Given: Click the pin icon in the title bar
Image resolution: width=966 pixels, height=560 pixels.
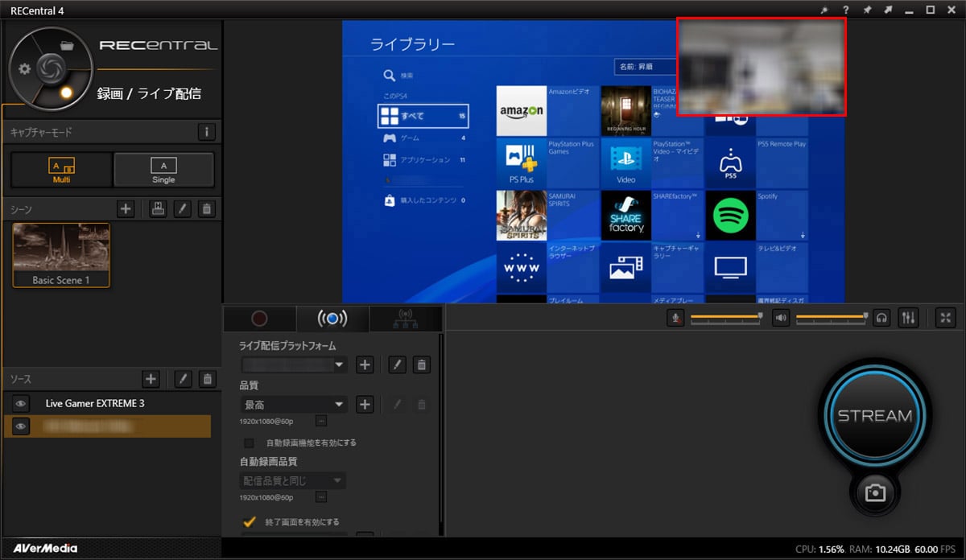Looking at the screenshot, I should point(867,10).
